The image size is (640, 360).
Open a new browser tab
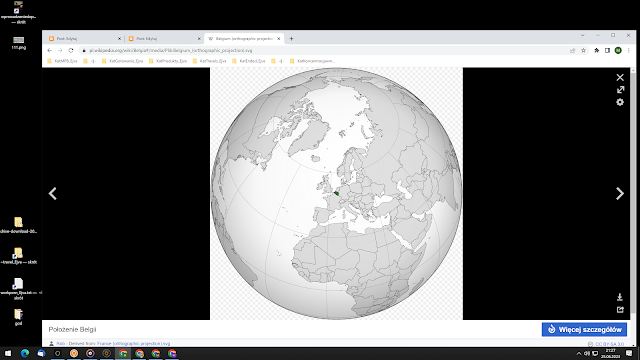point(291,38)
